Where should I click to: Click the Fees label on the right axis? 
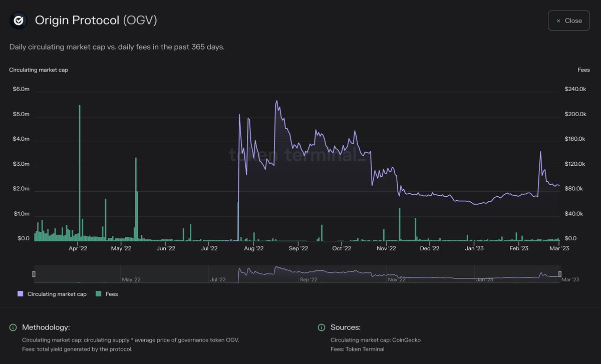pyautogui.click(x=583, y=70)
